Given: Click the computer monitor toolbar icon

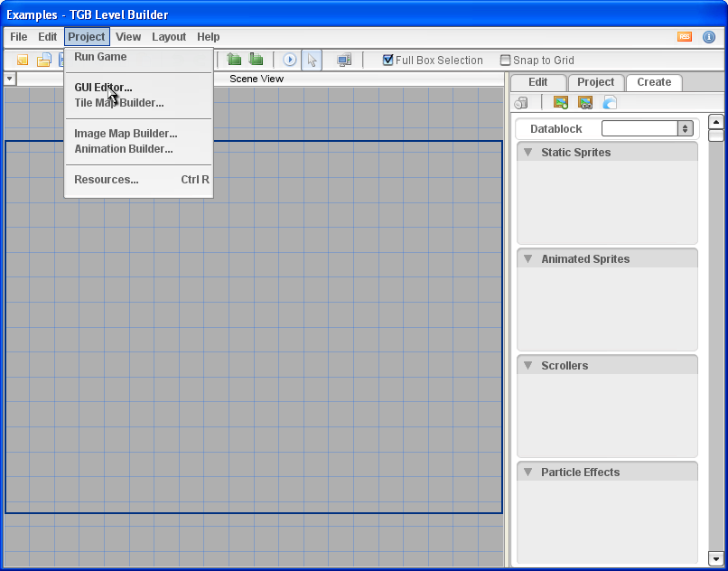Looking at the screenshot, I should coord(344,60).
